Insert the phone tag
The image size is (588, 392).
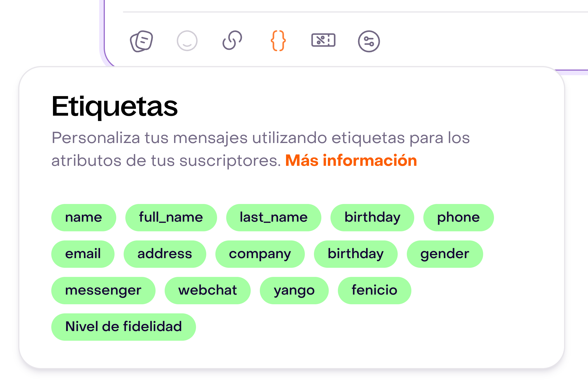pyautogui.click(x=459, y=218)
